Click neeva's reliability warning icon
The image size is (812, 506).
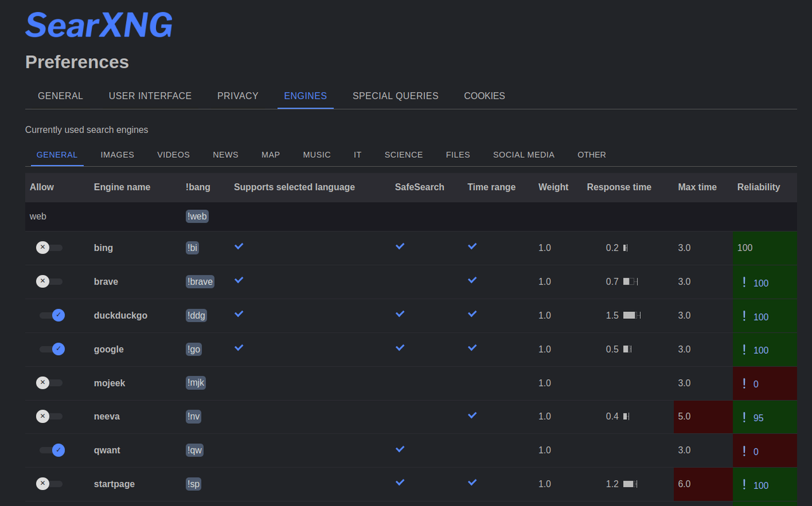point(744,417)
